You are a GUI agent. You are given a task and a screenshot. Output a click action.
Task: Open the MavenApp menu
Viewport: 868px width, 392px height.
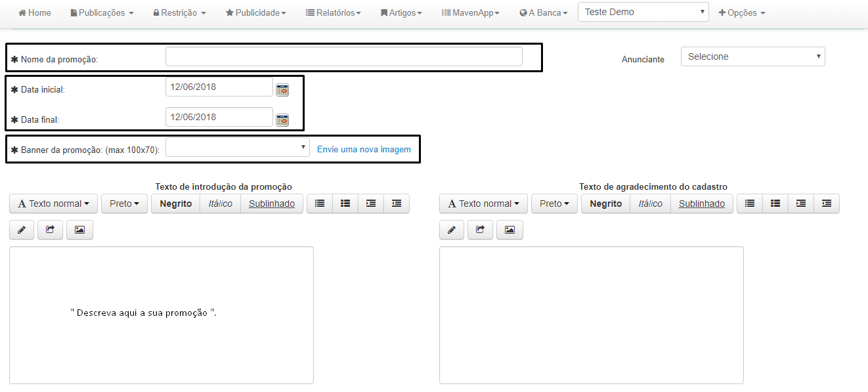(470, 12)
